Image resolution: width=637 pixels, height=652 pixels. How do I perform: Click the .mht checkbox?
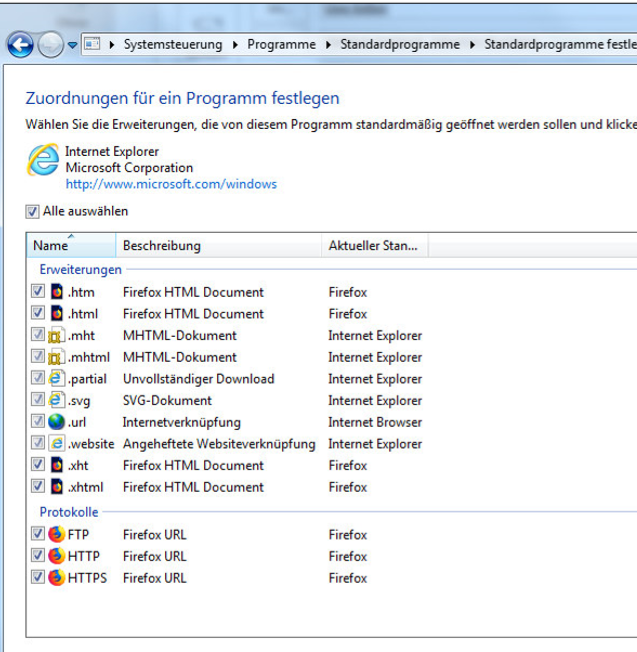(38, 334)
